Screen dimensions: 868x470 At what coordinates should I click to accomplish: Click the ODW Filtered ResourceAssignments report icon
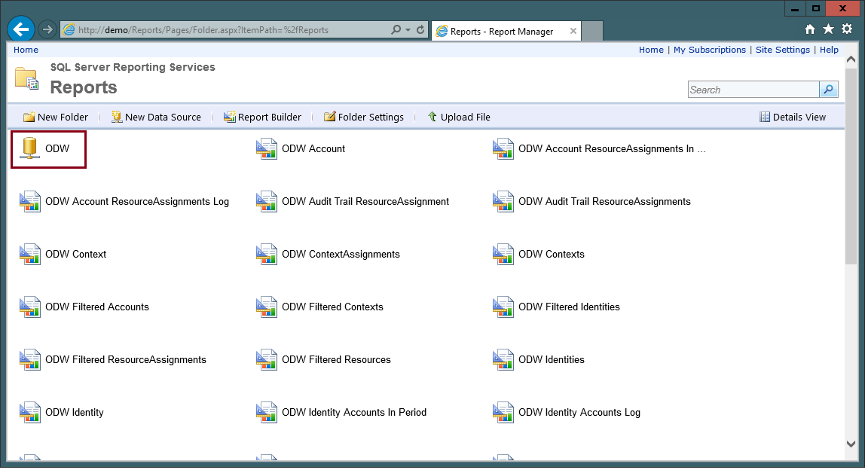click(30, 359)
